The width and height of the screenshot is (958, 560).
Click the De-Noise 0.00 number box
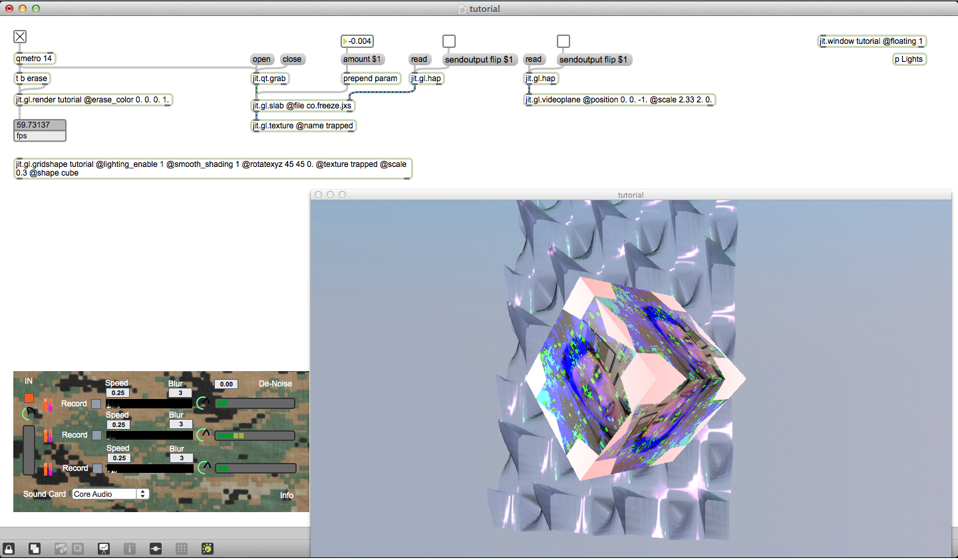click(x=226, y=384)
